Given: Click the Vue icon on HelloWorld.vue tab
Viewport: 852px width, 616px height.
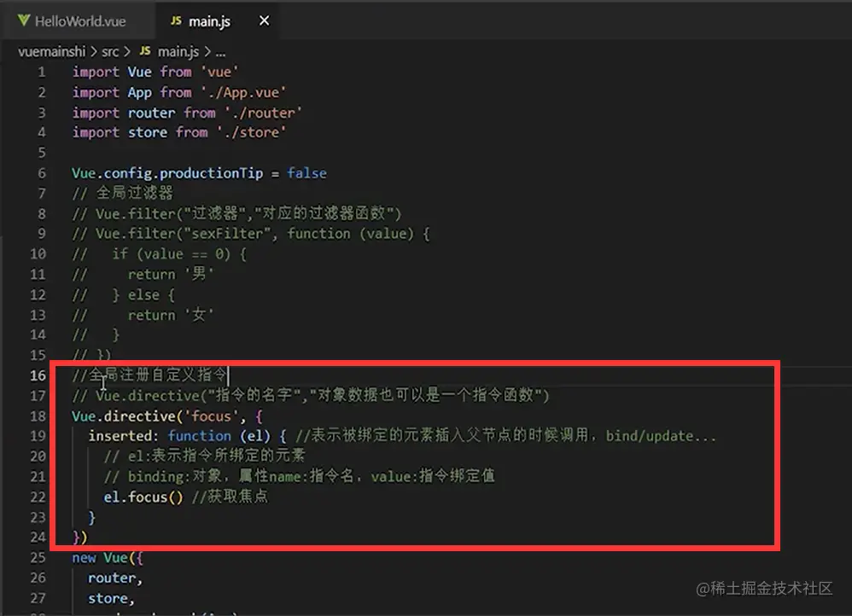Looking at the screenshot, I should tap(23, 20).
